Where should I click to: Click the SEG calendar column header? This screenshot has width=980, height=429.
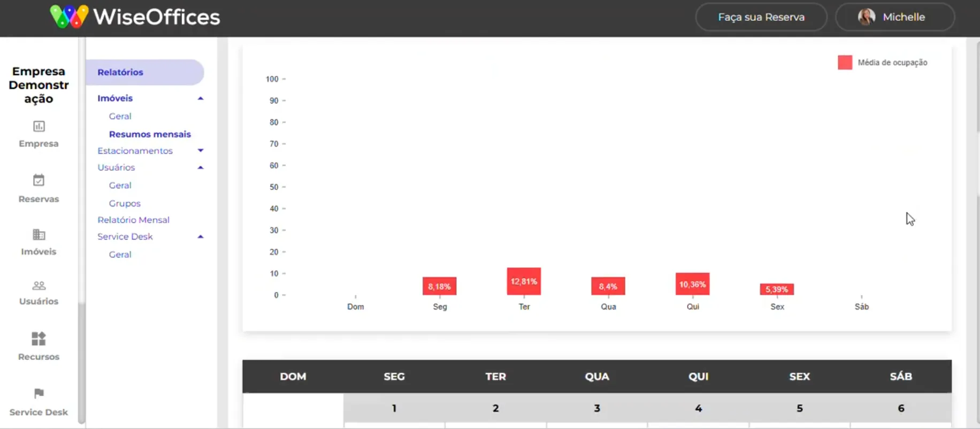coord(394,377)
